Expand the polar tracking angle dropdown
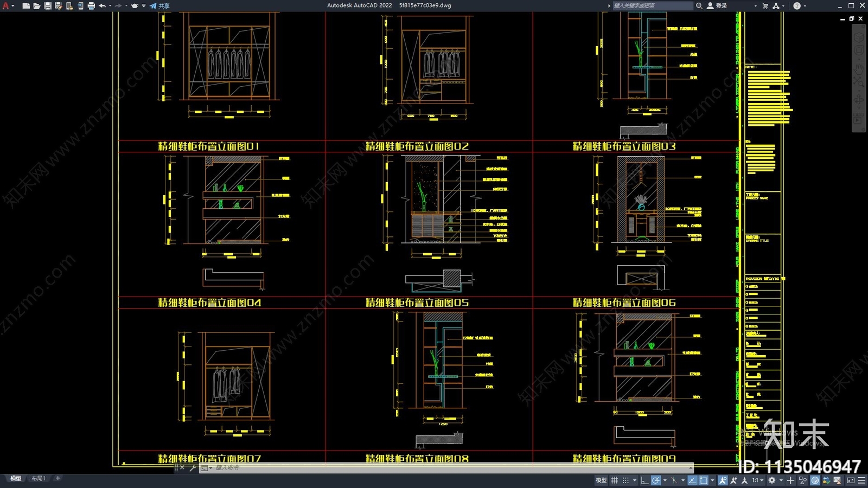 tap(665, 480)
